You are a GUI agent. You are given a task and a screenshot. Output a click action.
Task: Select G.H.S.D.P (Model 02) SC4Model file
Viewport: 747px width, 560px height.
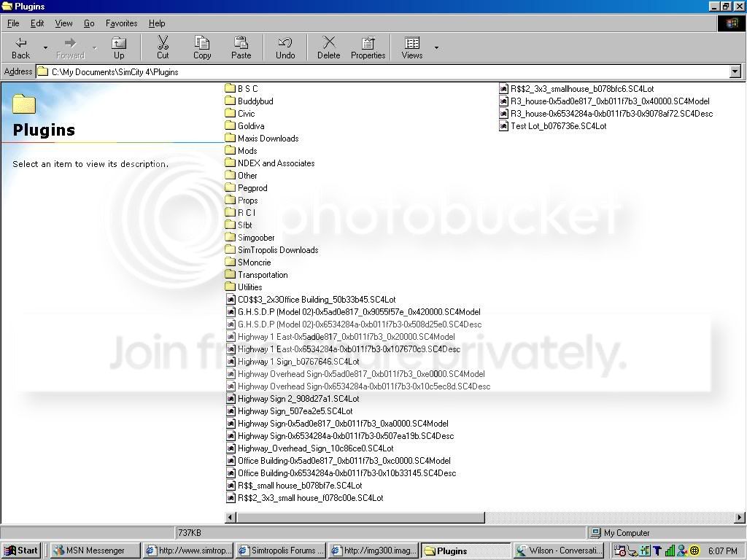pyautogui.click(x=353, y=311)
